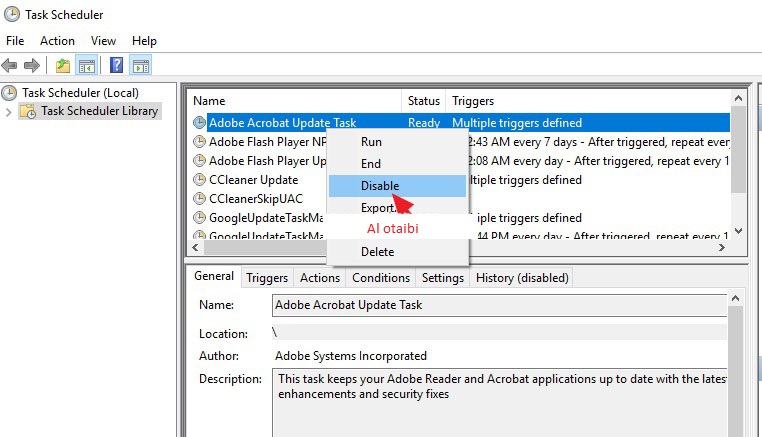Click the task list vertical scrollbar thumb
Viewport: 762px width, 437px height.
pyautogui.click(x=739, y=150)
